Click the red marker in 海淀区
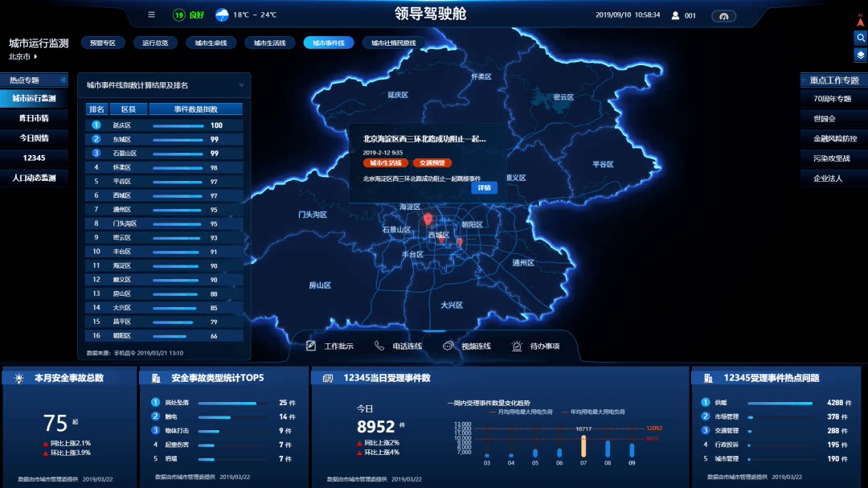This screenshot has width=868, height=488. 428,219
